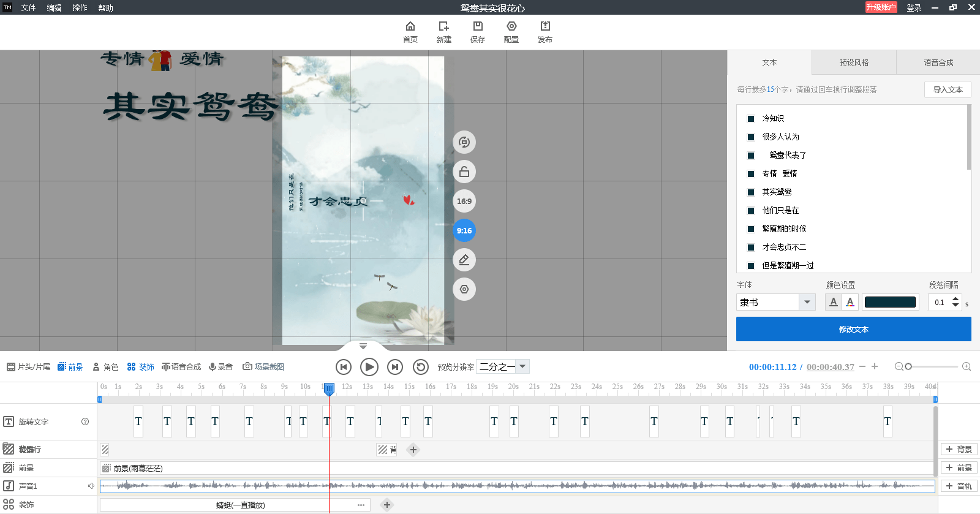Open the 二分之一 preview resolution dropdown
The width and height of the screenshot is (980, 514).
tap(522, 366)
